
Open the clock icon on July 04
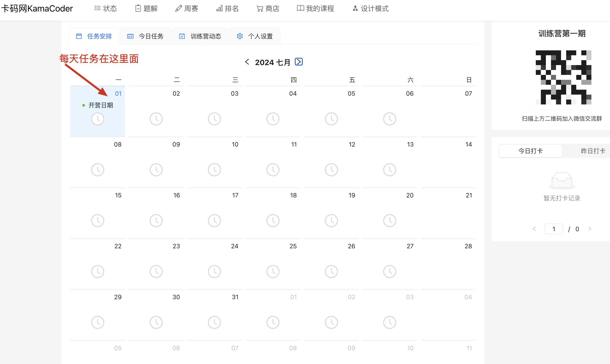tap(273, 119)
